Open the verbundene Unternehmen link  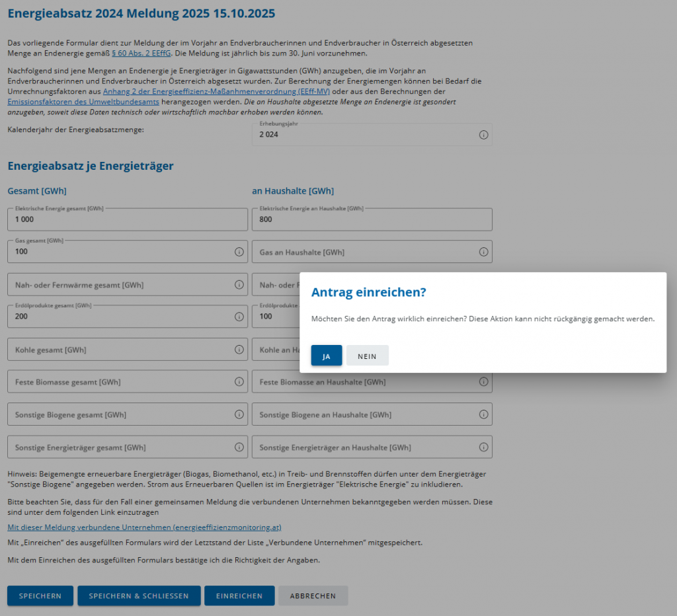pos(144,527)
